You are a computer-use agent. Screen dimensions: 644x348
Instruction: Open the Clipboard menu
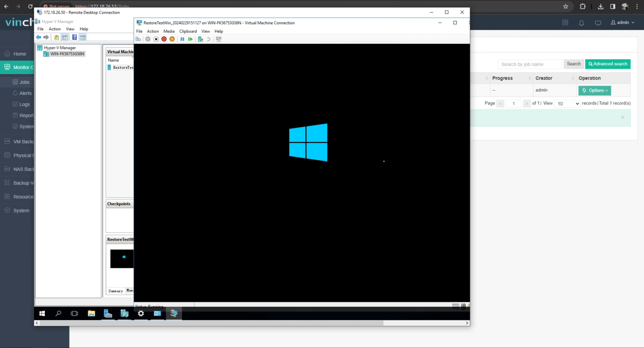[x=188, y=31]
